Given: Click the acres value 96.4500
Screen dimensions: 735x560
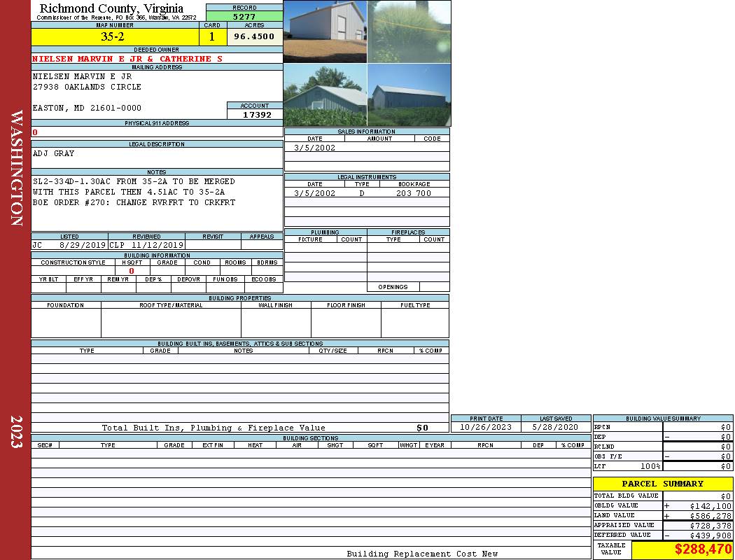Looking at the screenshot, I should pyautogui.click(x=254, y=37).
